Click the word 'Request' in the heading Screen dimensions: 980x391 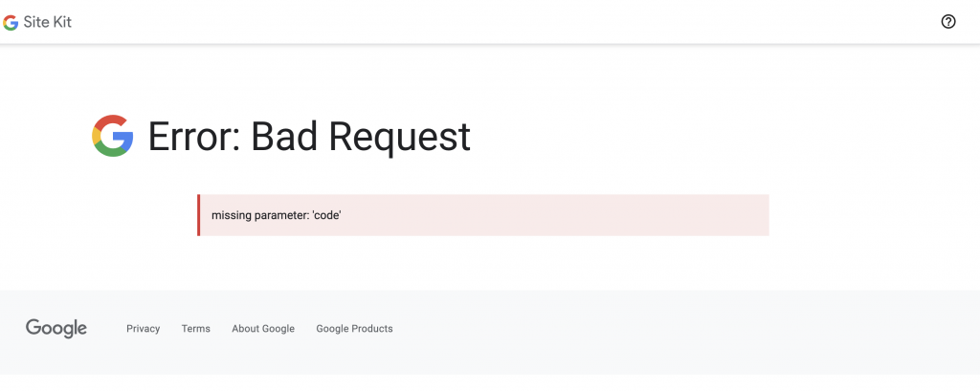[x=400, y=137]
